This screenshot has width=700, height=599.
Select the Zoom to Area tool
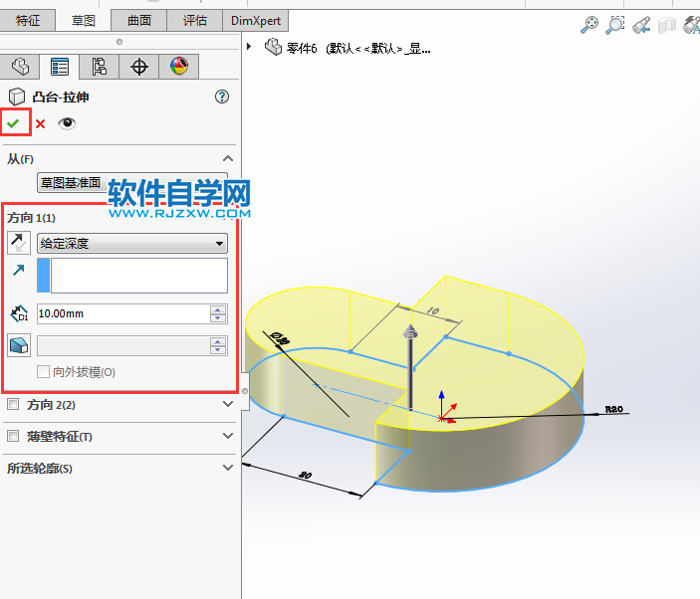tap(616, 25)
